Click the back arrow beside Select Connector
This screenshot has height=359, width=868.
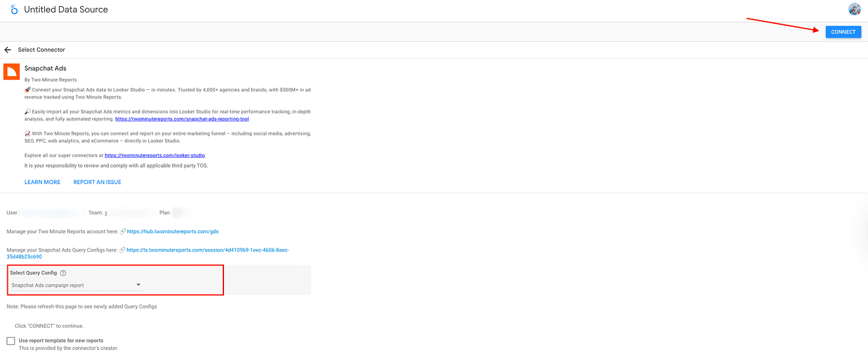(x=7, y=49)
